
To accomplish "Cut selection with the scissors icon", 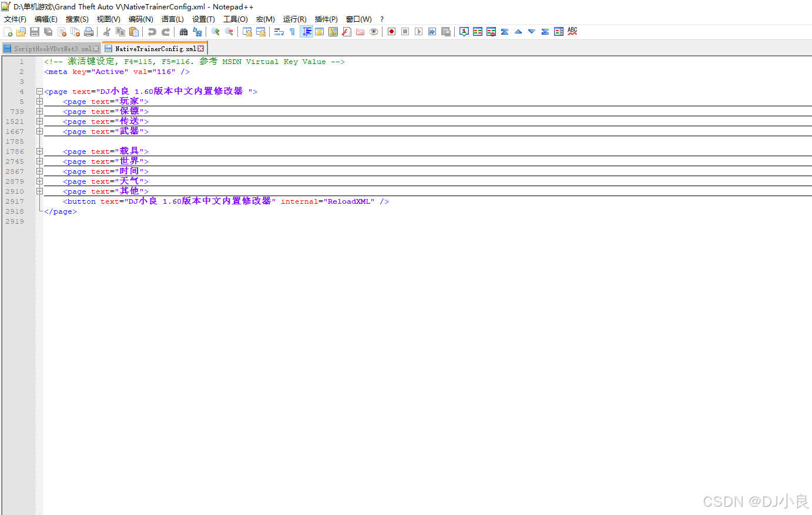I will [107, 32].
